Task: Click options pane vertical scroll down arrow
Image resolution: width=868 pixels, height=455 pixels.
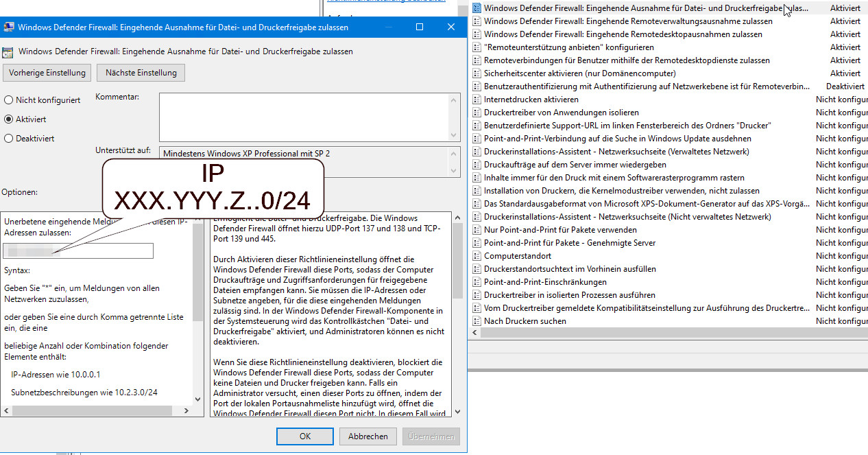Action: coord(198,399)
